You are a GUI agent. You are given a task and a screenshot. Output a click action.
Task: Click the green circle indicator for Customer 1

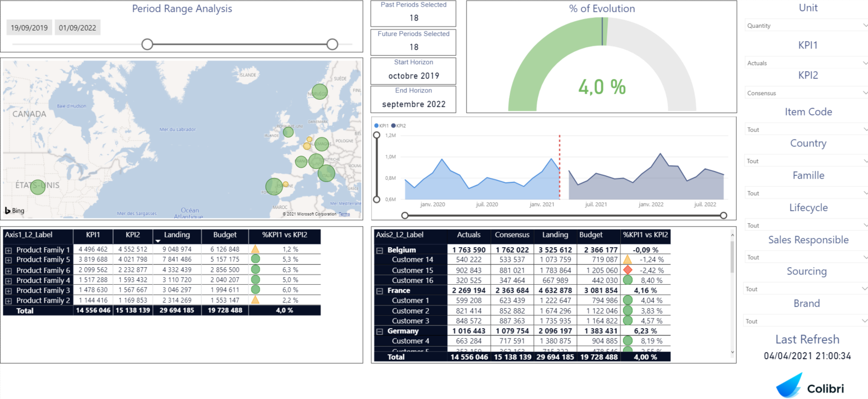627,300
